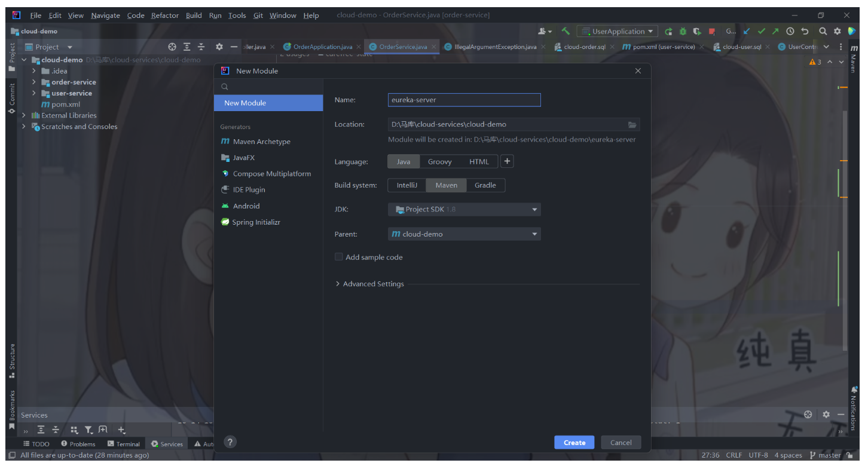Screen dimensions: 868x466
Task: Click Collapse All icon in Project panel
Action: pyautogui.click(x=201, y=47)
